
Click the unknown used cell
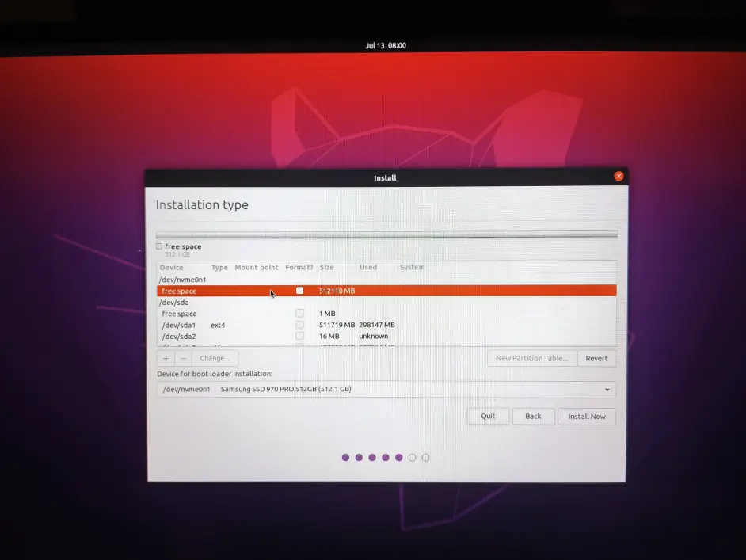(374, 336)
